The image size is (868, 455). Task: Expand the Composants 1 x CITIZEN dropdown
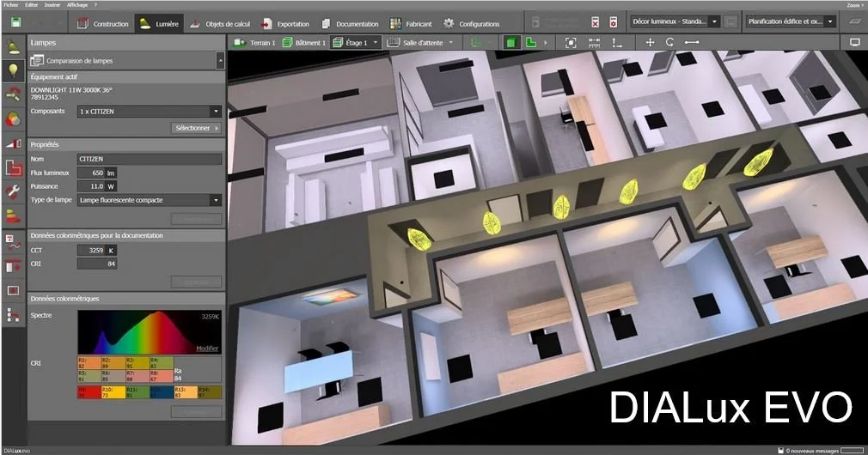click(216, 111)
